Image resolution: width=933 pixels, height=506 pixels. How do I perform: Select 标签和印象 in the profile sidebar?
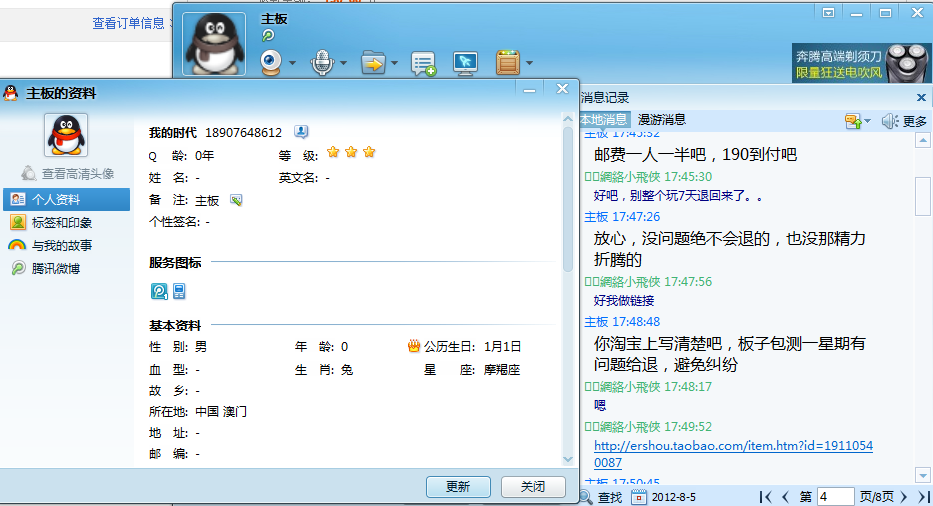tap(61, 222)
